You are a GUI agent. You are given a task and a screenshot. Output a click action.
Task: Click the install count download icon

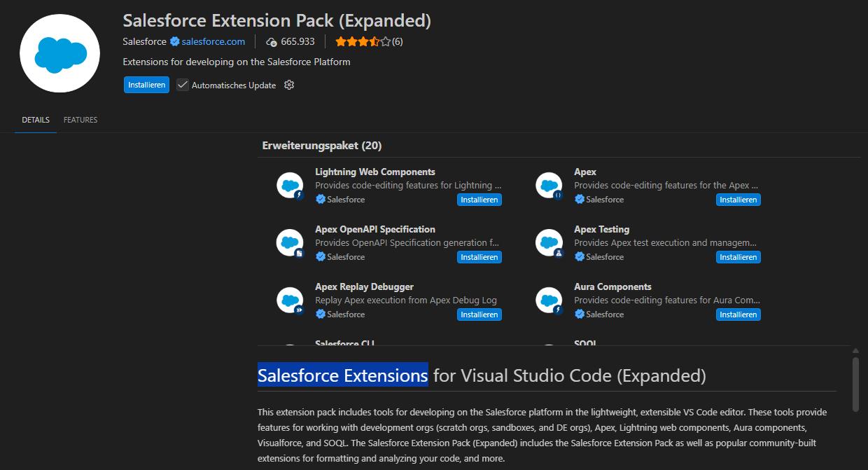point(272,42)
